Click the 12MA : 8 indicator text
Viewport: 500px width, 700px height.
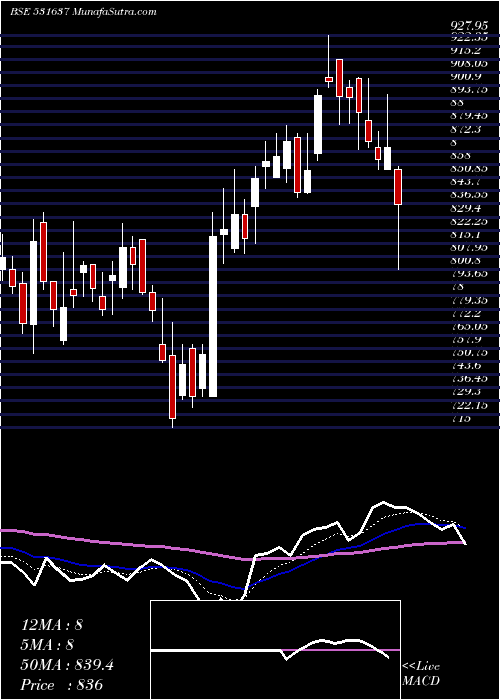52,625
